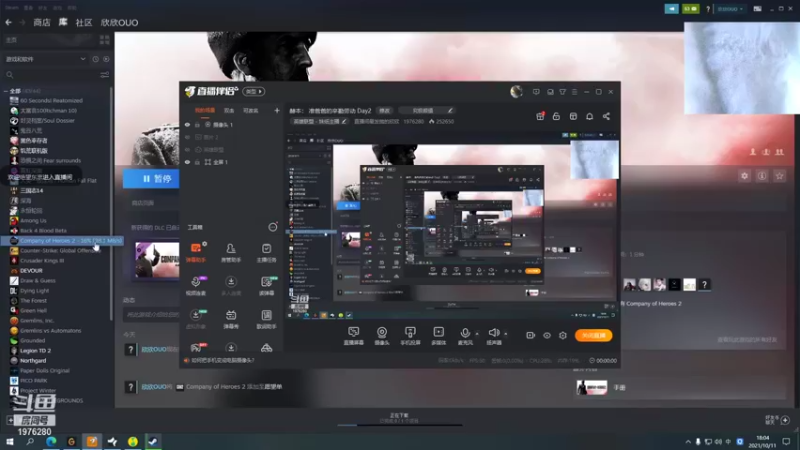The width and height of the screenshot is (800, 450).
Task: Click the 修改 edit title button
Action: coord(385,111)
